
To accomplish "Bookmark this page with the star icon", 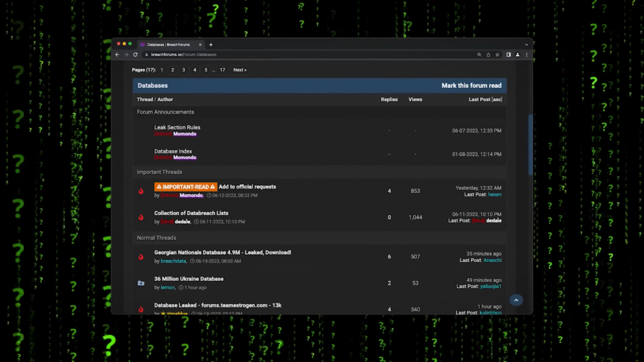I will click(x=497, y=55).
